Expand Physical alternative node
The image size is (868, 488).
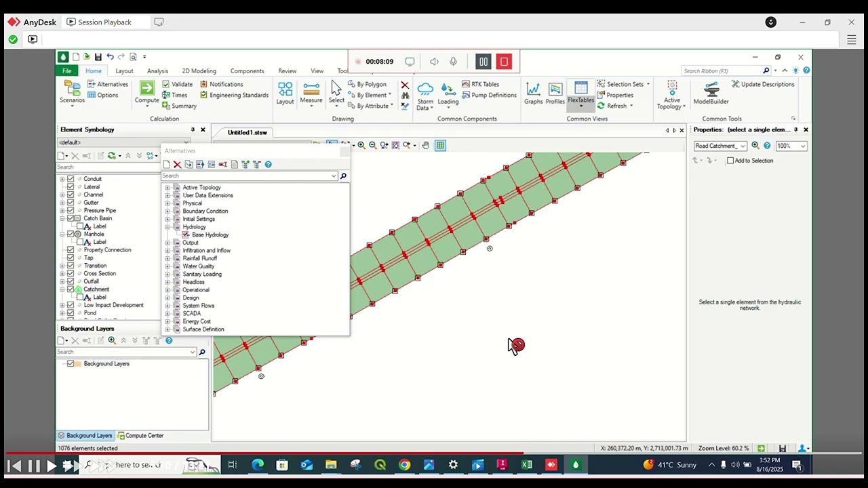click(x=167, y=203)
